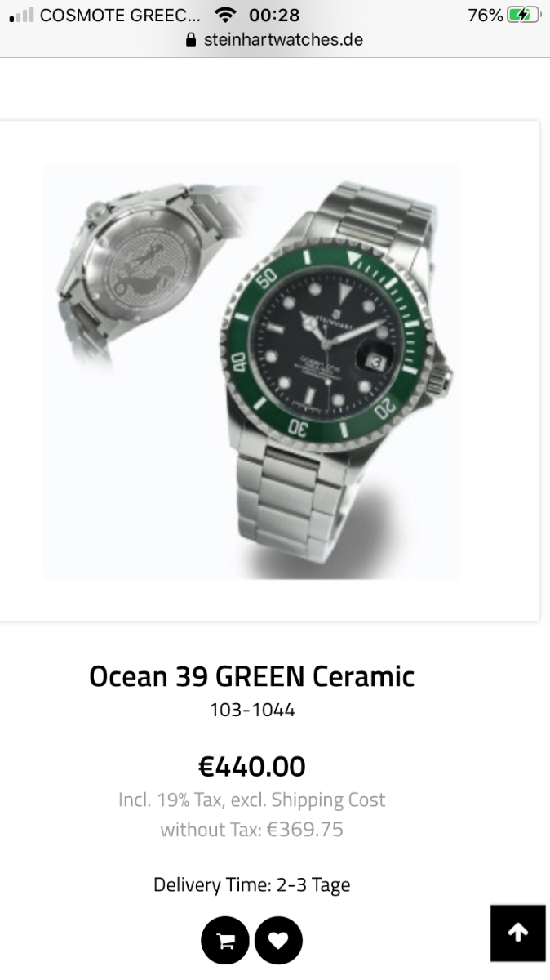The image size is (550, 980).
Task: Click the Delivery Time 2-3 Tage text
Action: pos(252,884)
